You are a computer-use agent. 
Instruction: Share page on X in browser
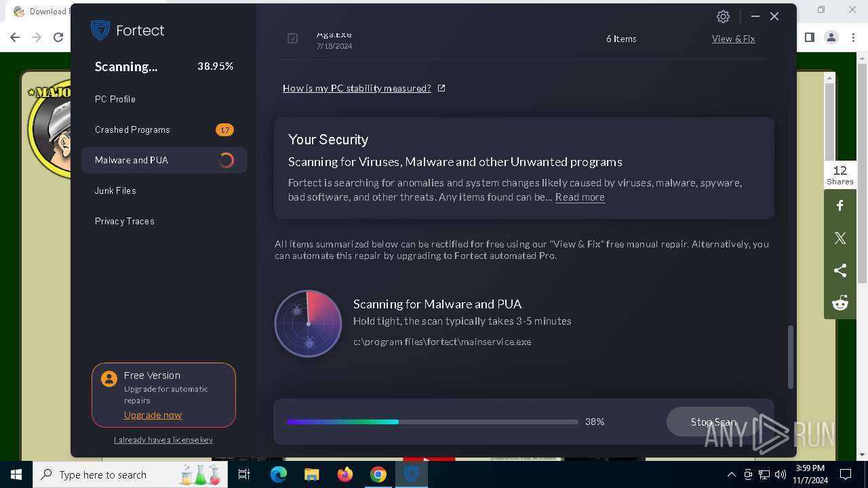click(840, 238)
